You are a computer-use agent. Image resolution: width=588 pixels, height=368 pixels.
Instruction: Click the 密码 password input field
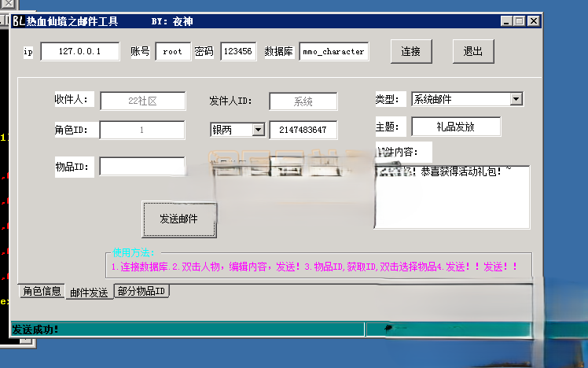(x=237, y=52)
